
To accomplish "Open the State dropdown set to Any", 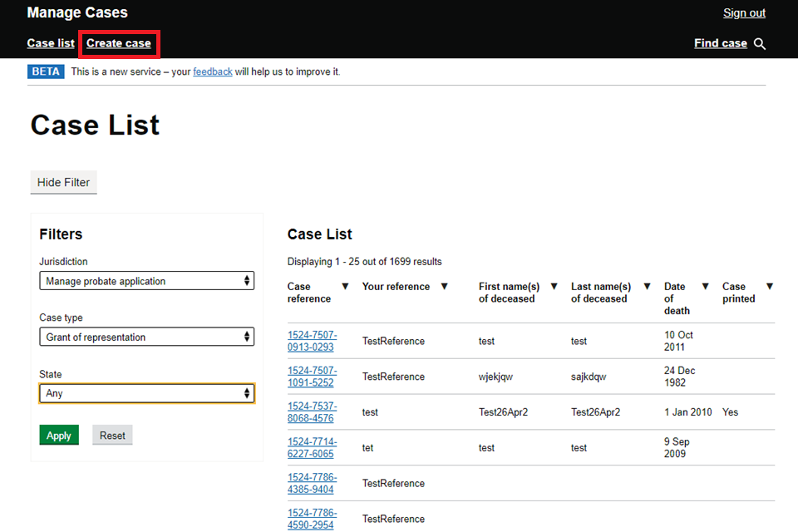I will click(x=146, y=393).
